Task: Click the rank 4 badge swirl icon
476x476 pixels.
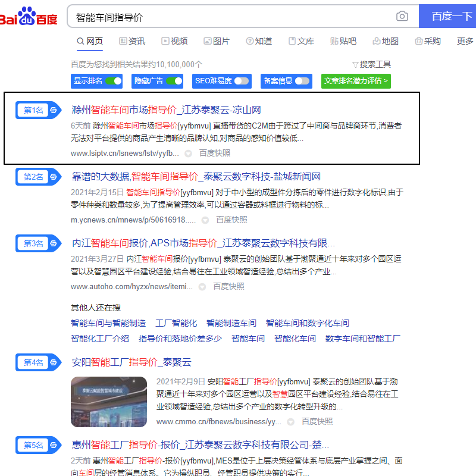Action: (54, 362)
